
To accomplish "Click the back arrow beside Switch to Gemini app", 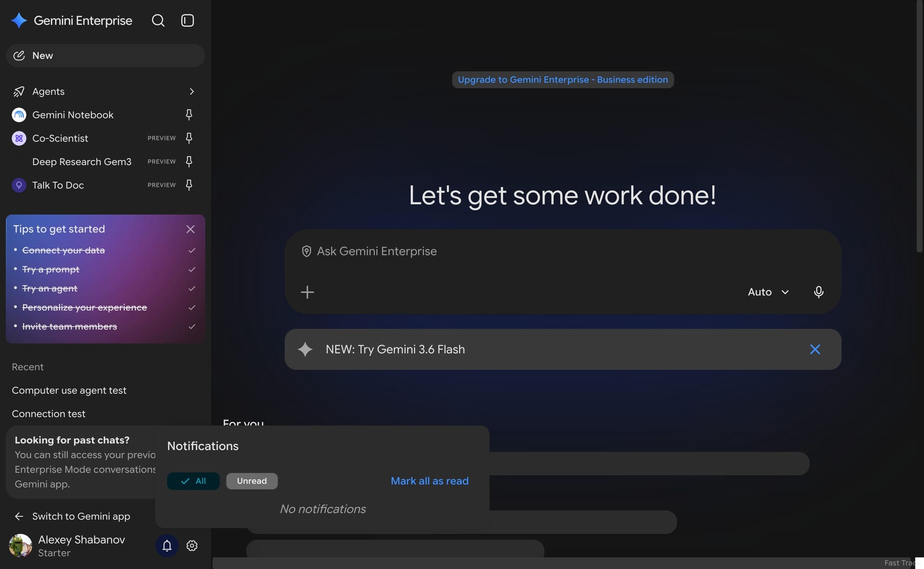I will point(19,516).
